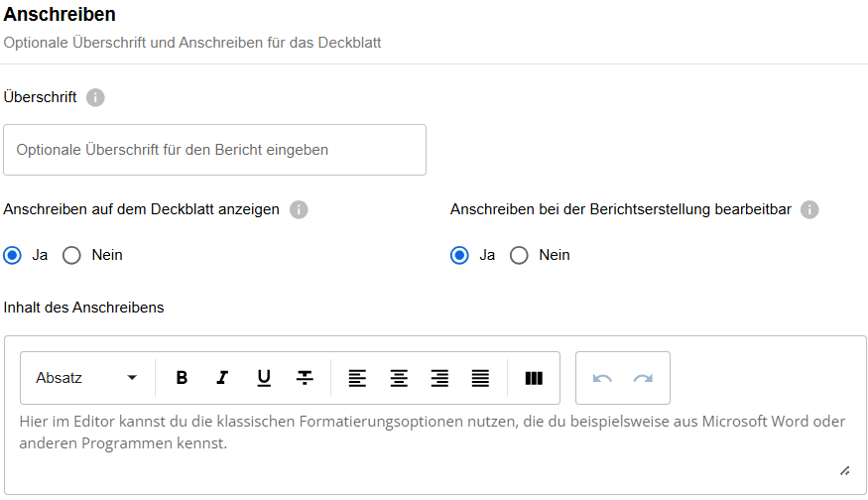This screenshot has width=868, height=500.
Task: Select Ja for Berichtserstellung bearbeitbar
Action: [x=459, y=255]
